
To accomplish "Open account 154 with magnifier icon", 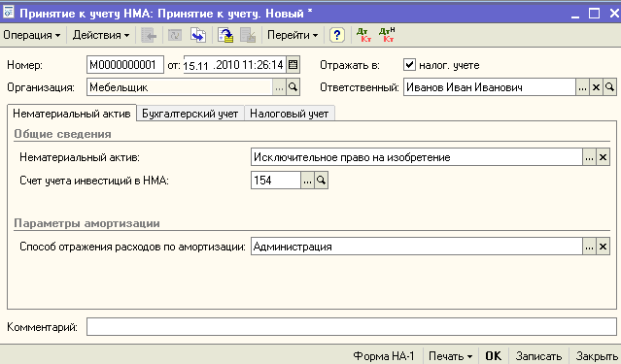I will point(322,181).
